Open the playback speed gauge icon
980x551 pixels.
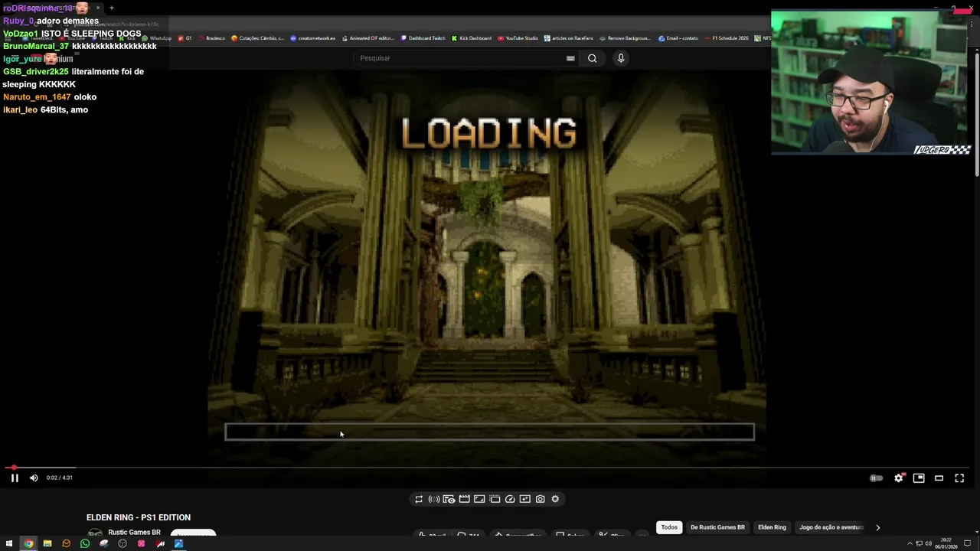coord(510,499)
